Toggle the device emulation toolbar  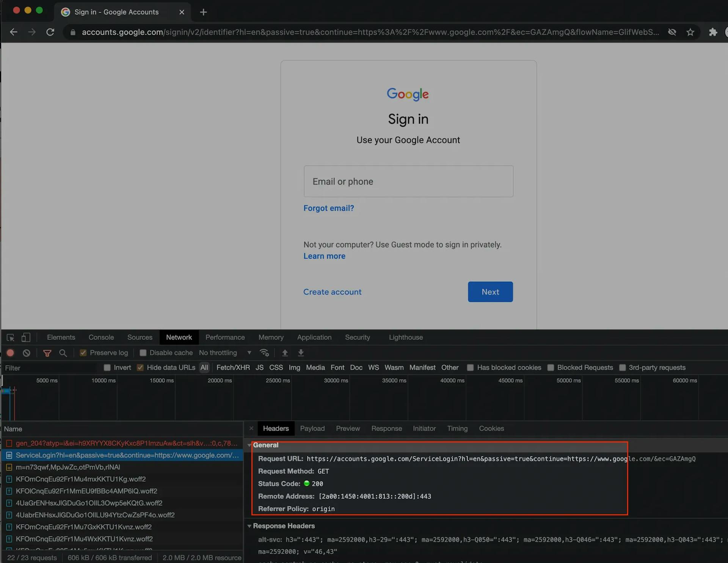tap(26, 337)
